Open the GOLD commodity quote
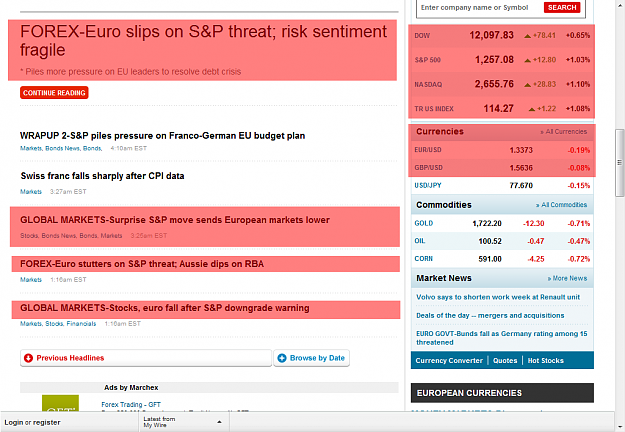 (x=424, y=223)
